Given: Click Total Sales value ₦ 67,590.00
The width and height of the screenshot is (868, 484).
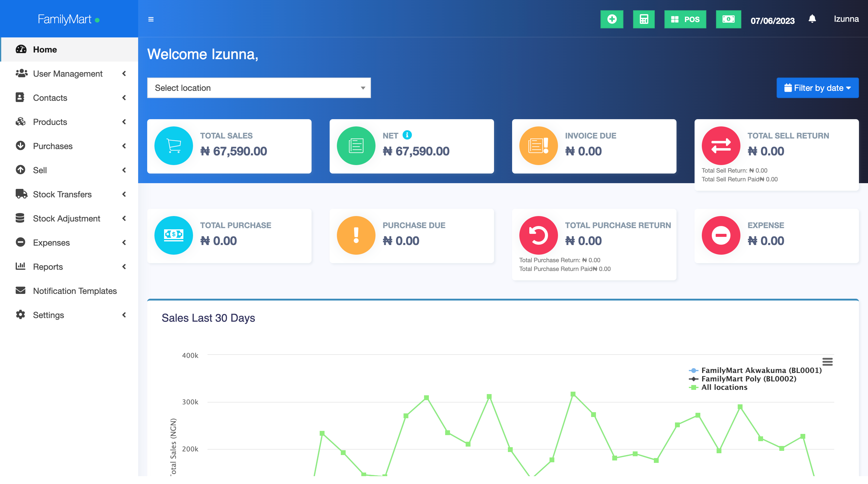Looking at the screenshot, I should point(233,151).
